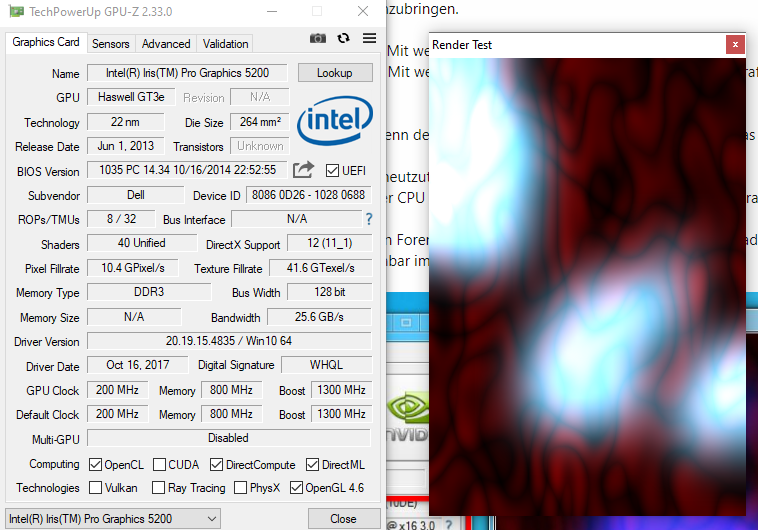The height and width of the screenshot is (530, 758).
Task: Switch to the Sensors tab
Action: pyautogui.click(x=111, y=44)
